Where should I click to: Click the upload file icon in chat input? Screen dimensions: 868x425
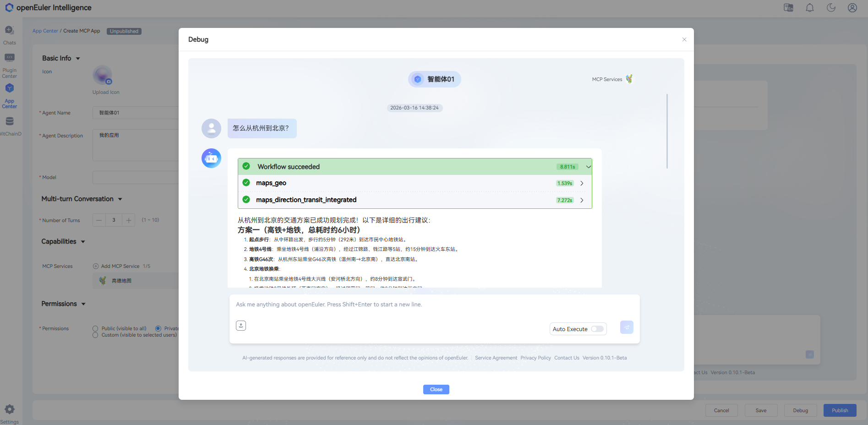pos(241,326)
